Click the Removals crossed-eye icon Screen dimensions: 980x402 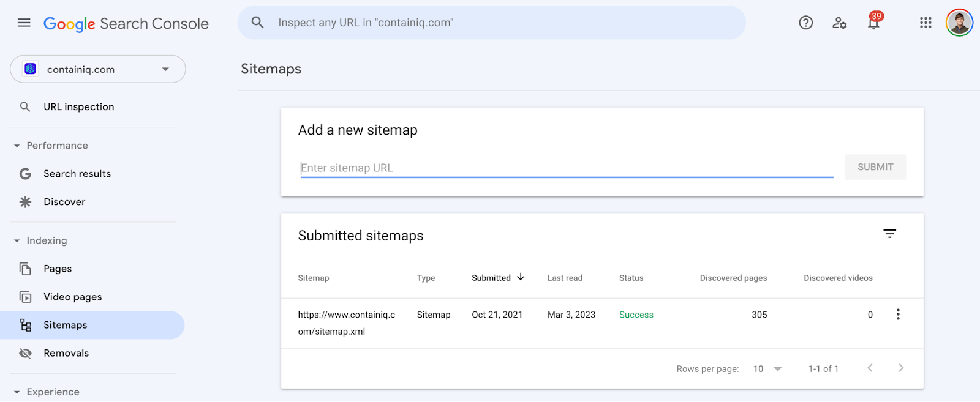point(25,353)
